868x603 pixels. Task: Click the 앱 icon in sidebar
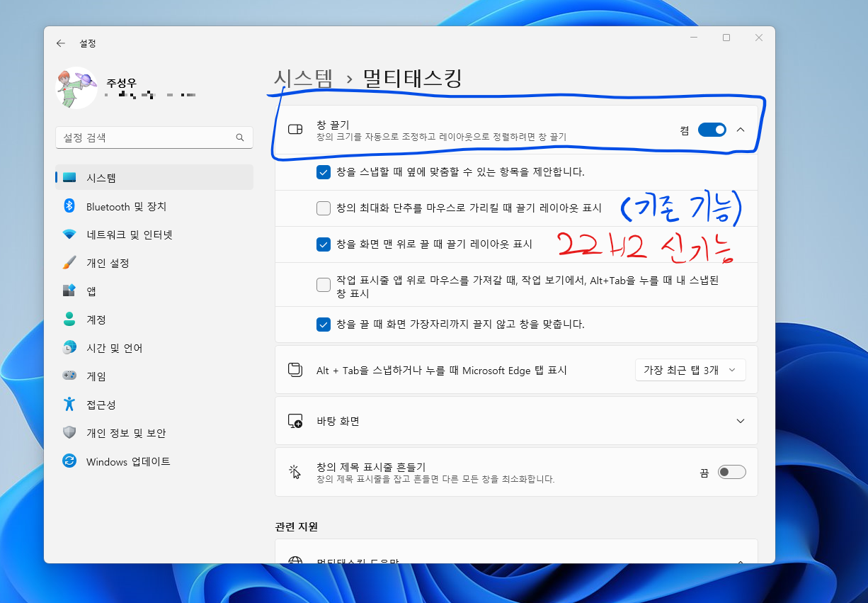tap(69, 291)
